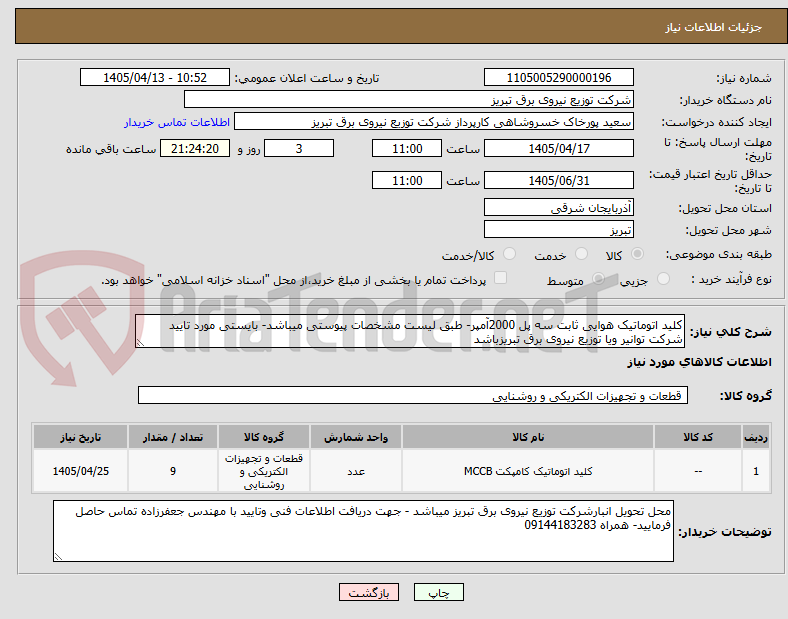Click the اطلاعات کالاهای مورد نیاز heading

click(x=699, y=362)
